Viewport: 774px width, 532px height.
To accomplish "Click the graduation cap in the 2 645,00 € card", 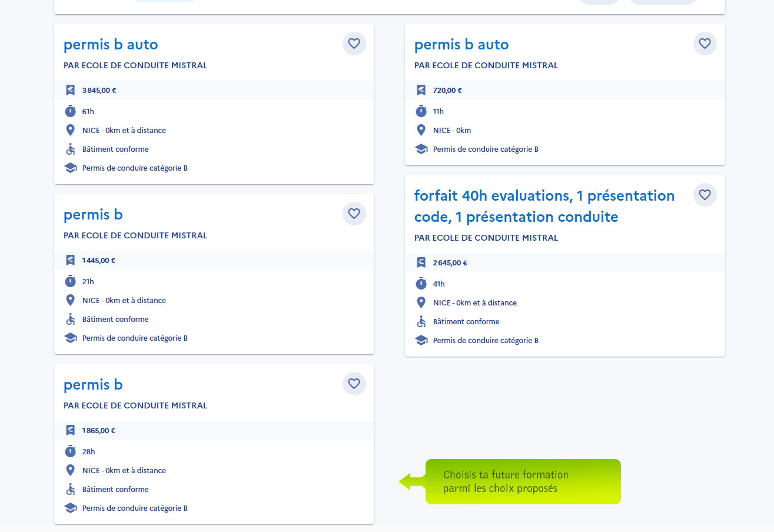I will point(421,340).
